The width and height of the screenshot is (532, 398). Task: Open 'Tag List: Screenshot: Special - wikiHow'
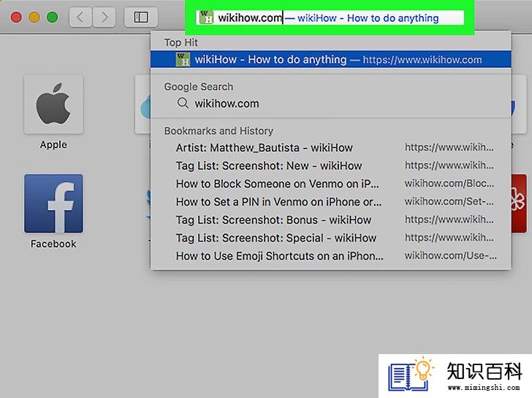click(331, 238)
